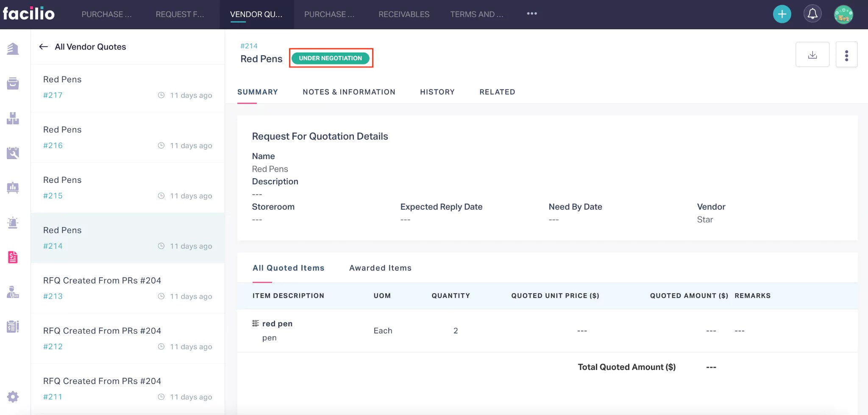Screen dimensions: 868x415
Task: Open the HISTORY section
Action: coord(437,92)
